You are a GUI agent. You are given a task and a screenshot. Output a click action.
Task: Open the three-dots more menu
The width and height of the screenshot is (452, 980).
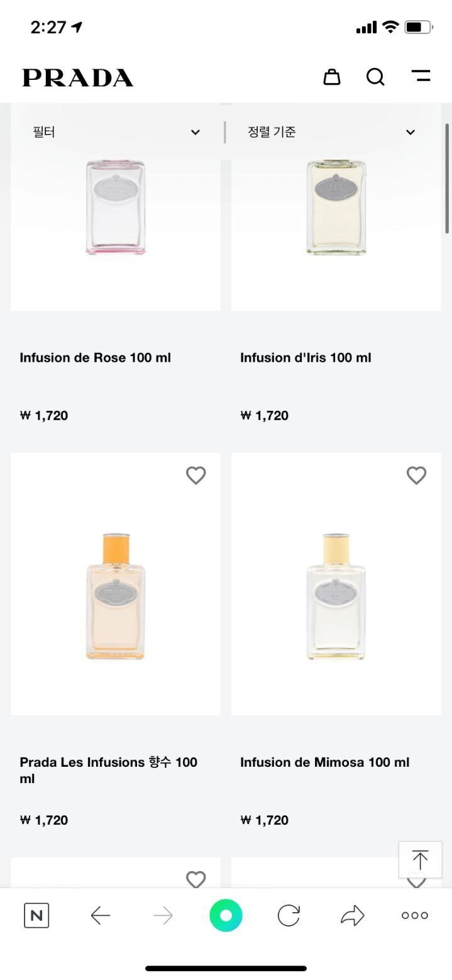point(415,915)
